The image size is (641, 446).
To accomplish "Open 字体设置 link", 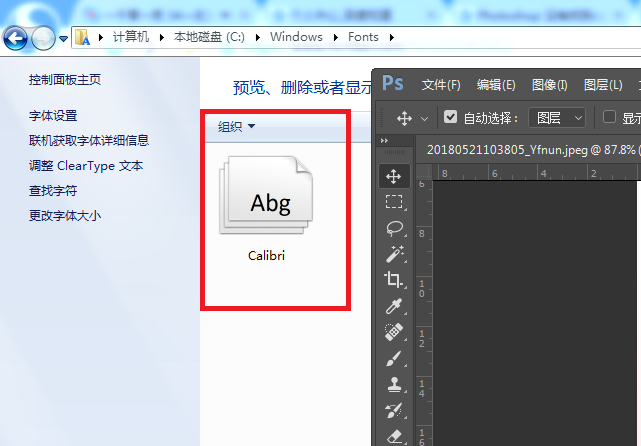I will click(53, 116).
